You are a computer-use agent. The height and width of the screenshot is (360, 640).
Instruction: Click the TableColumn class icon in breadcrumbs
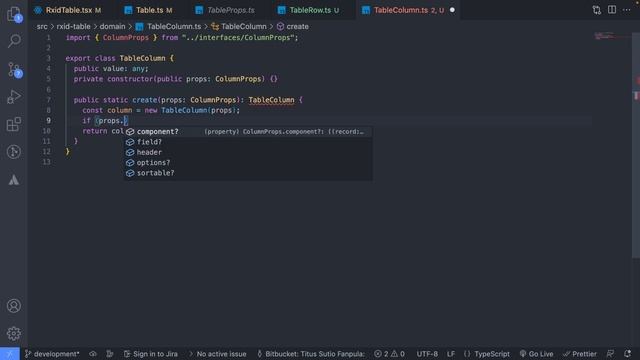click(215, 27)
